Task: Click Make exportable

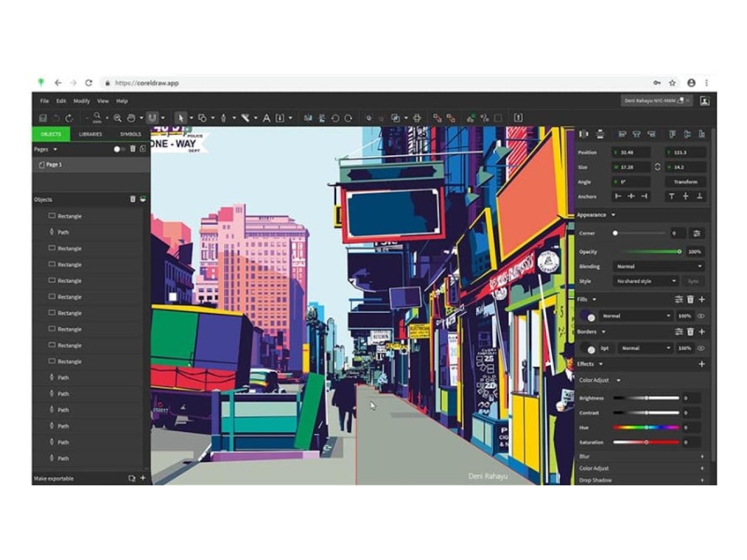Action: pyautogui.click(x=54, y=478)
